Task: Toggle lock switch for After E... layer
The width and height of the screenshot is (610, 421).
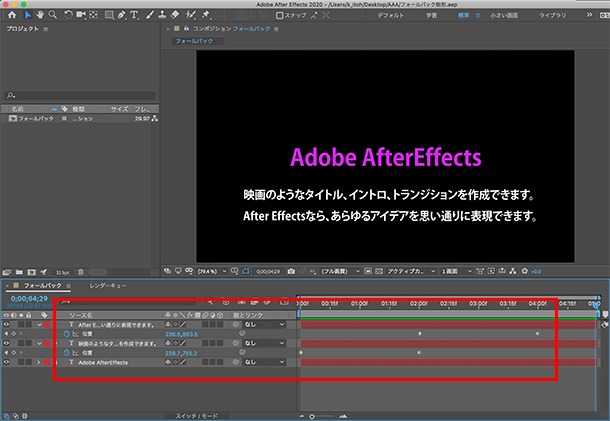Action: point(28,325)
